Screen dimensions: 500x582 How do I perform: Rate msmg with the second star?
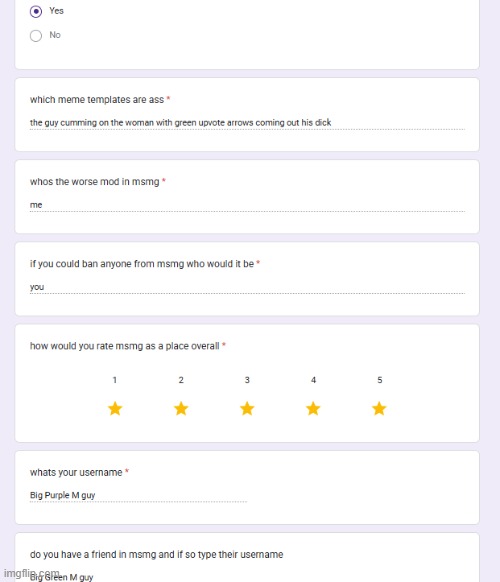181,409
